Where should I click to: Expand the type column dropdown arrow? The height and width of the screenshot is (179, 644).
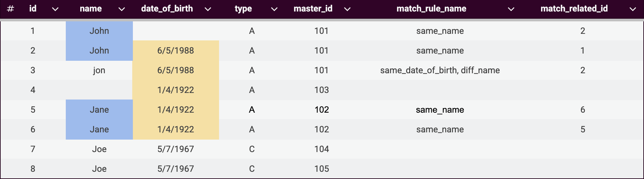[274, 9]
